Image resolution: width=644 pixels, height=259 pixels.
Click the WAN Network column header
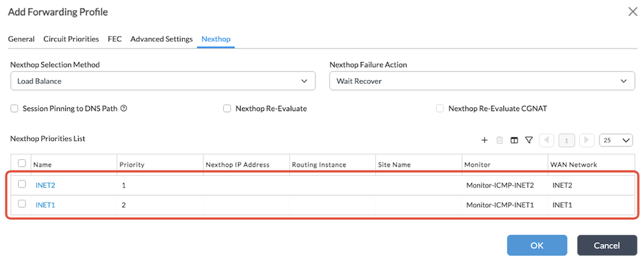point(574,164)
